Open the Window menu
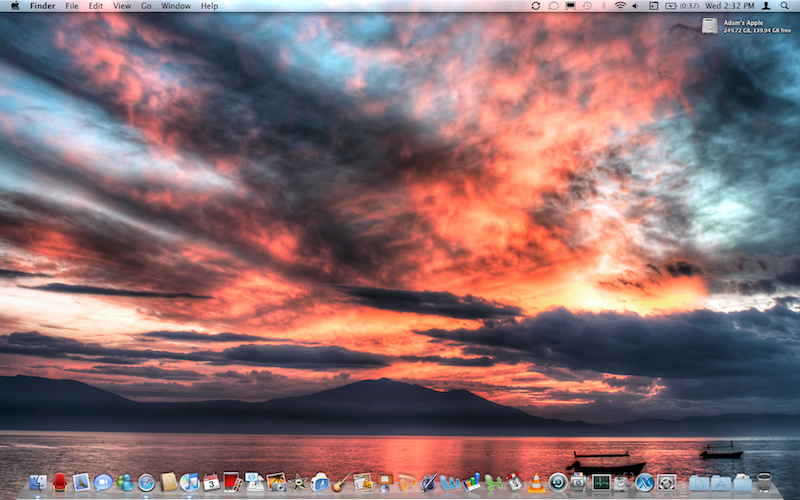Image resolution: width=800 pixels, height=500 pixels. (x=176, y=6)
